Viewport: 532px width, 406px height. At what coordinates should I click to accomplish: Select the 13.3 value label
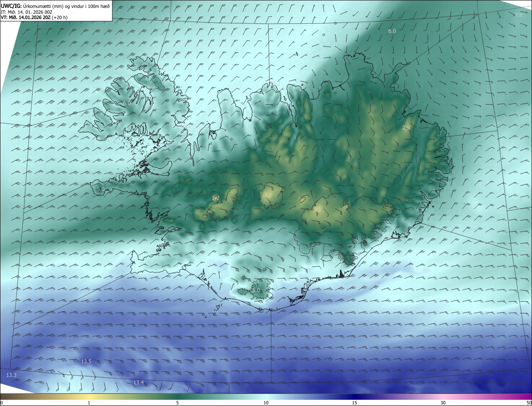[12, 375]
